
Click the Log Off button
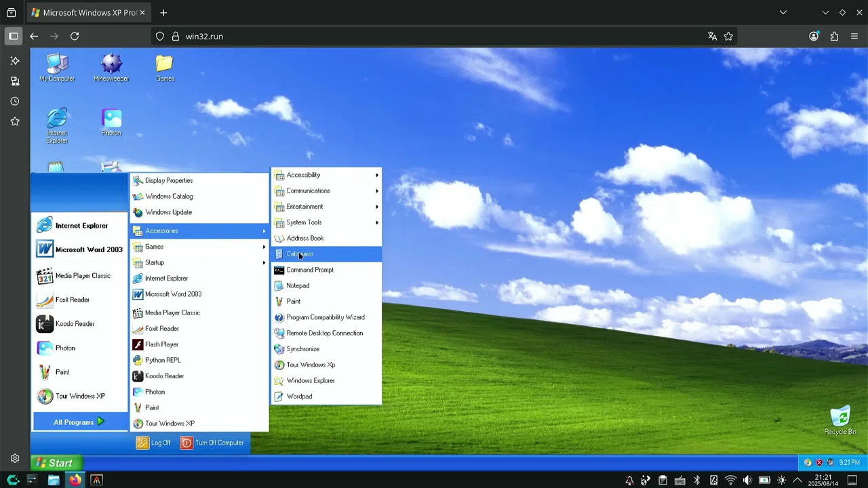click(x=153, y=443)
